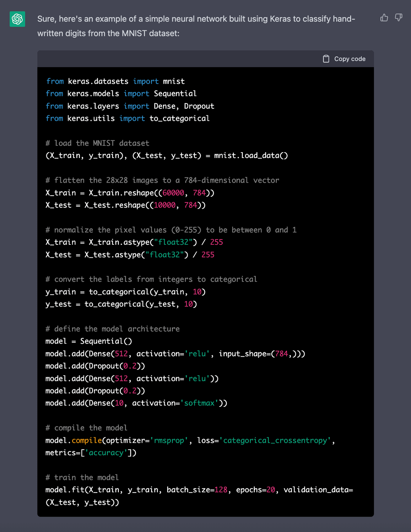Click the mnist import line
Image resolution: width=411 pixels, height=532 pixels.
115,81
